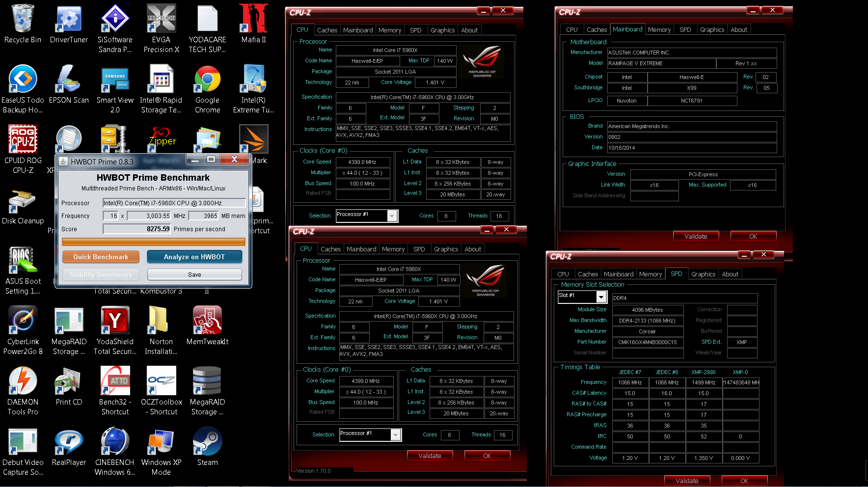Expand Processor #1 selection in top CPU-Z window
The height and width of the screenshot is (487, 868).
tap(392, 216)
